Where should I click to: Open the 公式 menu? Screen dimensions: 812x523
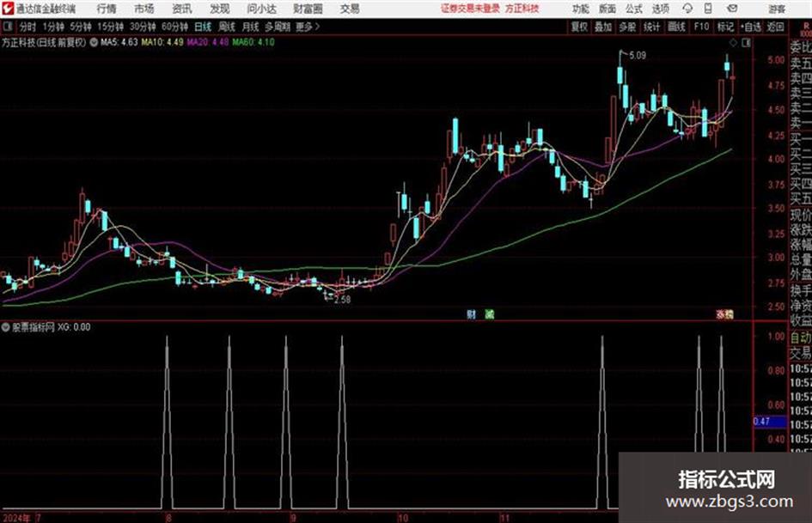pyautogui.click(x=634, y=9)
